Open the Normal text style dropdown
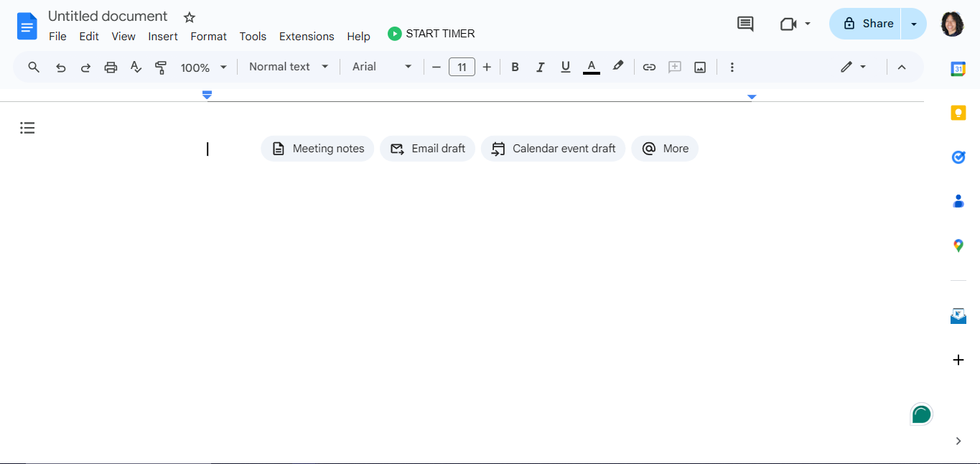 [289, 67]
